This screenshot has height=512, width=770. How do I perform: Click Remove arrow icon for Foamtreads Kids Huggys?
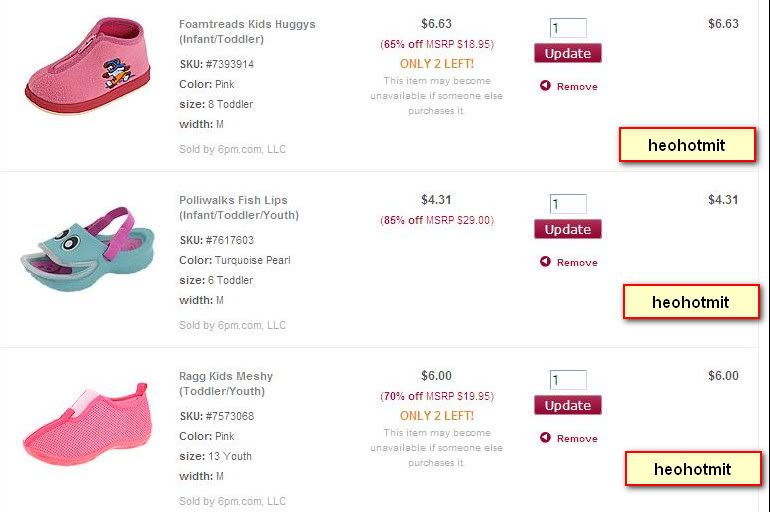click(545, 86)
